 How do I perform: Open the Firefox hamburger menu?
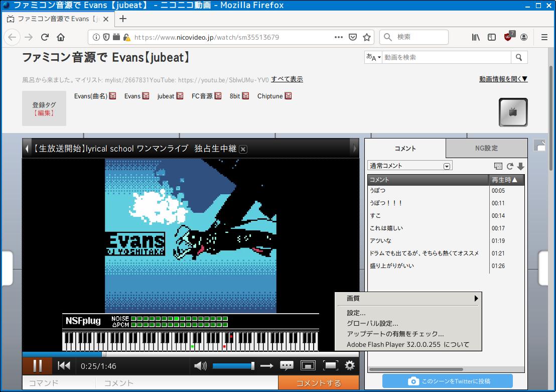[x=544, y=37]
